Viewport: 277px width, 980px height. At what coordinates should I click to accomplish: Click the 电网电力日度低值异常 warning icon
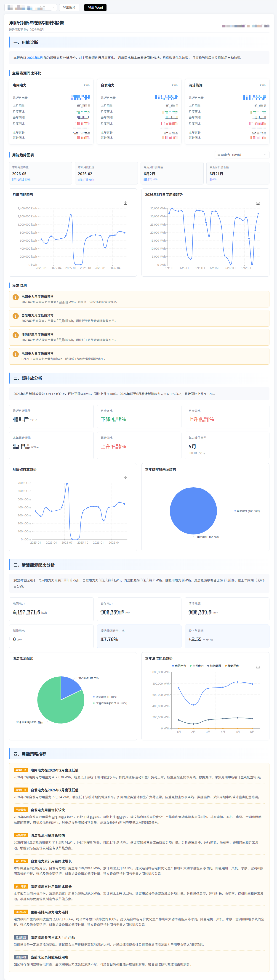pos(16,354)
